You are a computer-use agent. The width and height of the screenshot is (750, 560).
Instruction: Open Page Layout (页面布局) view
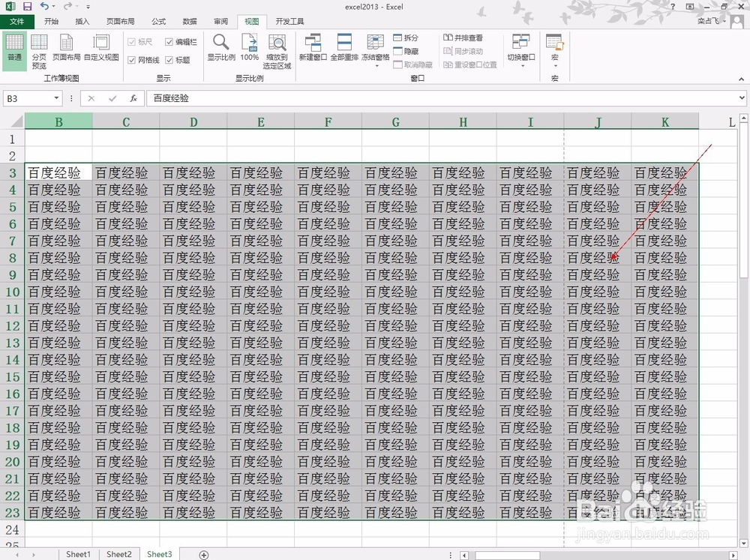pyautogui.click(x=67, y=51)
